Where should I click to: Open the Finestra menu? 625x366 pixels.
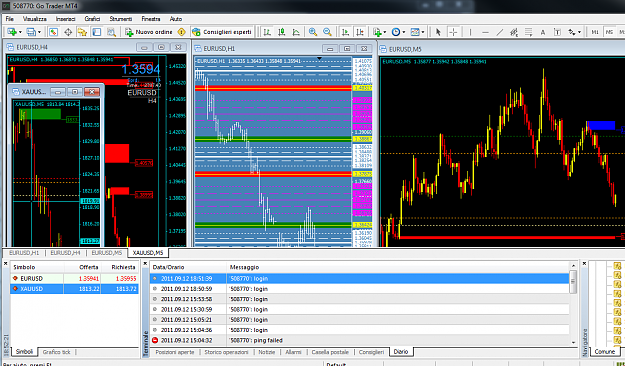tap(151, 19)
